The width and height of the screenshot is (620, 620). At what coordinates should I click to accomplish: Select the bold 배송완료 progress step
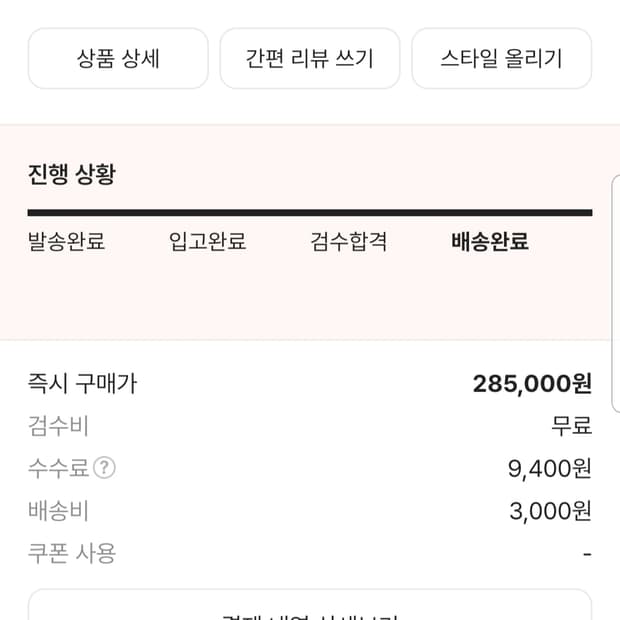[x=490, y=241]
